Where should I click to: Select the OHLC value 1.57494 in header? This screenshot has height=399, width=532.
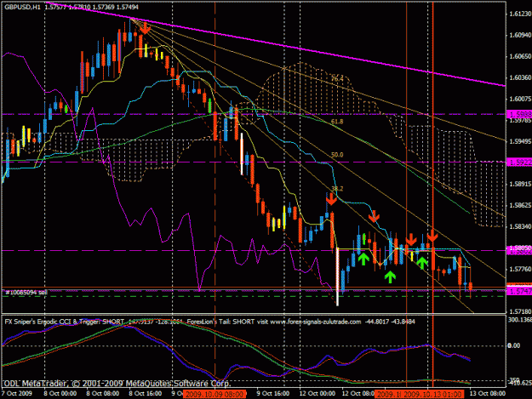pyautogui.click(x=127, y=7)
